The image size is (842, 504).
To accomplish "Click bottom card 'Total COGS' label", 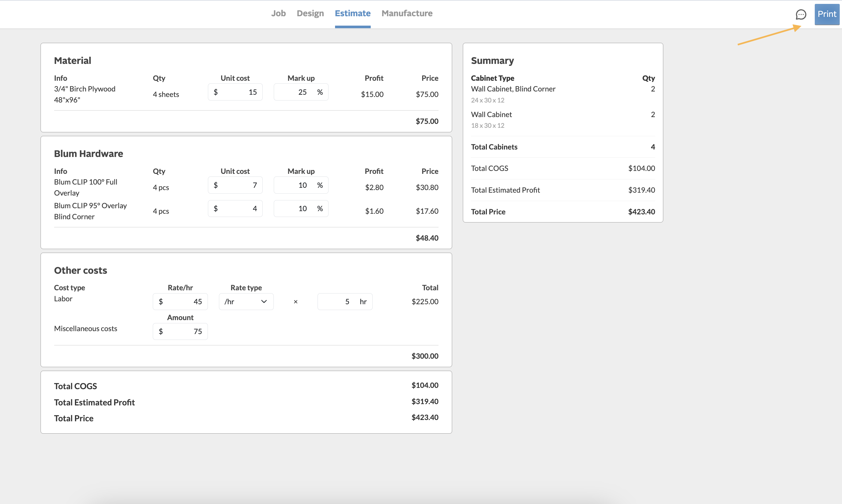I will tap(75, 386).
